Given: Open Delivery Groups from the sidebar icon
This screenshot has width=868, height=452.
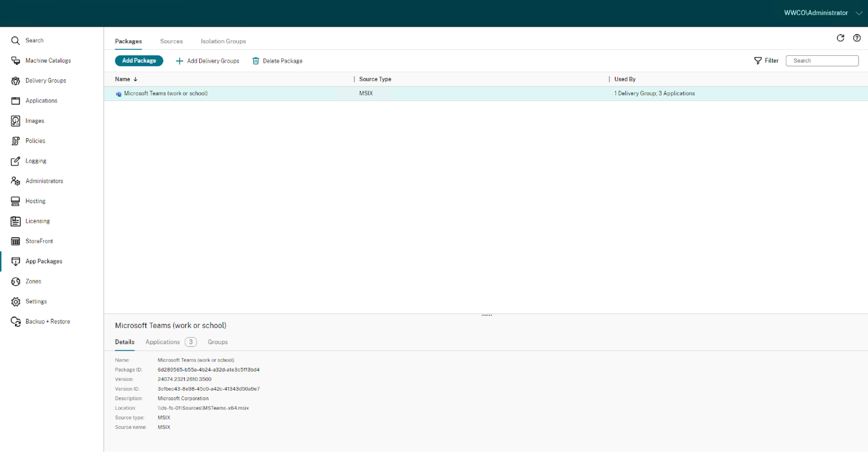Looking at the screenshot, I should pyautogui.click(x=16, y=81).
